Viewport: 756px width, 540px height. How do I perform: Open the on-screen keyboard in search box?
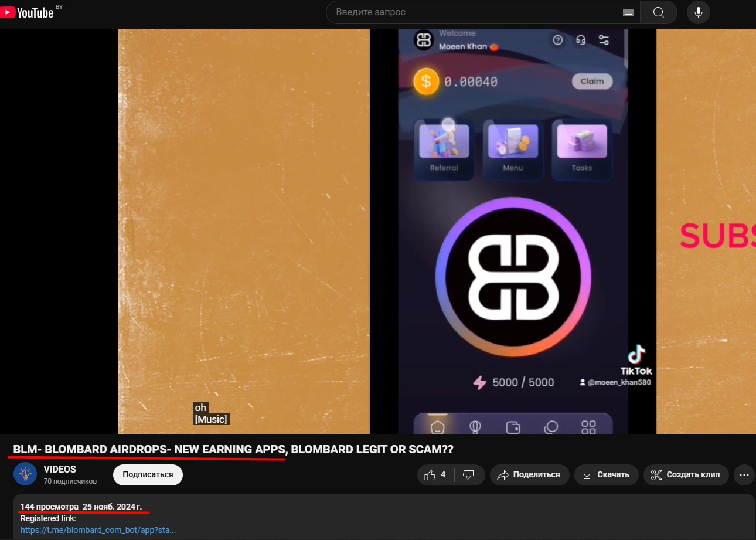tap(628, 12)
